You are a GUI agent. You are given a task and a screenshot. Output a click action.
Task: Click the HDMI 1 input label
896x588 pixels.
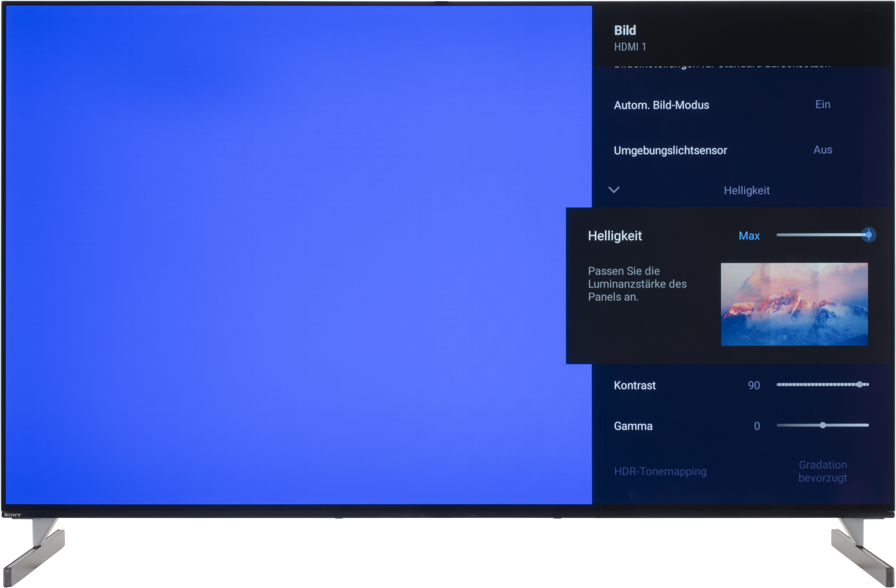click(x=630, y=47)
